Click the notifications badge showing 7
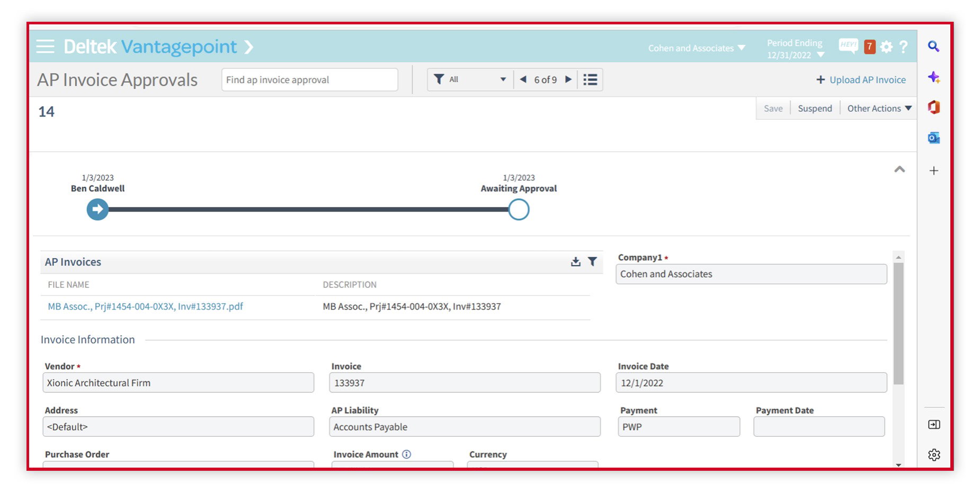Image resolution: width=980 pixels, height=492 pixels. [869, 47]
